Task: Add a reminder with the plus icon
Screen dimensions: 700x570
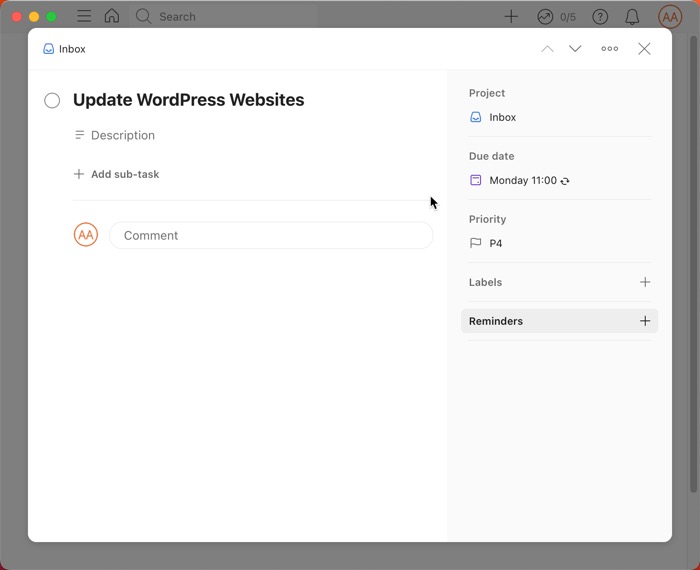Action: 645,321
